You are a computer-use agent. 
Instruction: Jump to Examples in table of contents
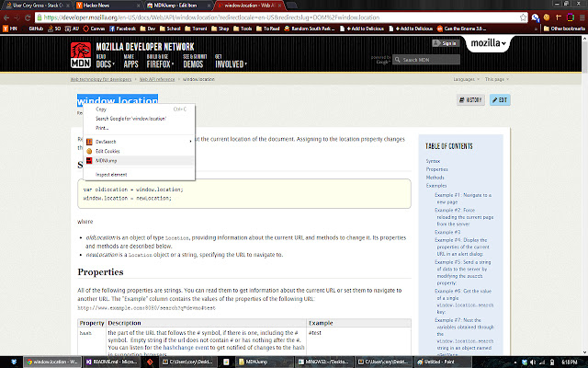tap(436, 186)
